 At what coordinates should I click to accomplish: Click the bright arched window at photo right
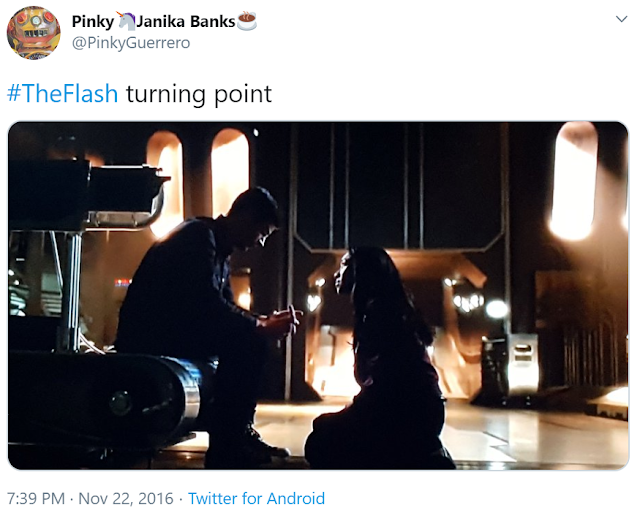pyautogui.click(x=572, y=182)
